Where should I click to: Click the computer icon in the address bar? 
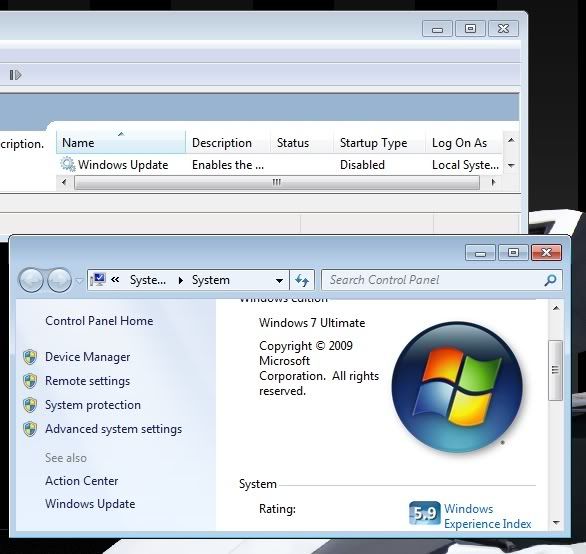click(98, 280)
